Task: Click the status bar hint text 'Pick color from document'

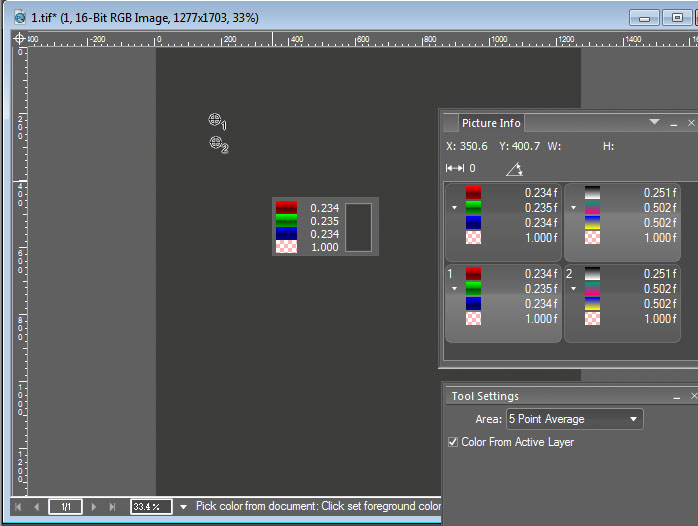Action: point(256,506)
